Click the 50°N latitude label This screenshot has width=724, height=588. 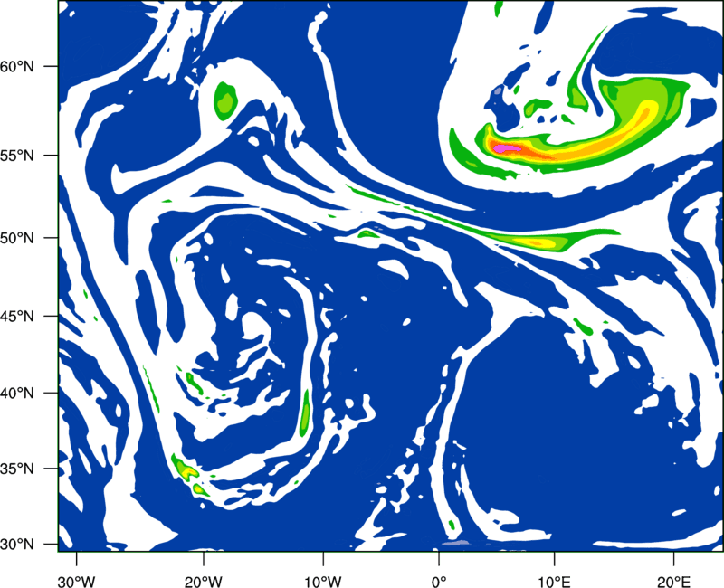point(17,238)
